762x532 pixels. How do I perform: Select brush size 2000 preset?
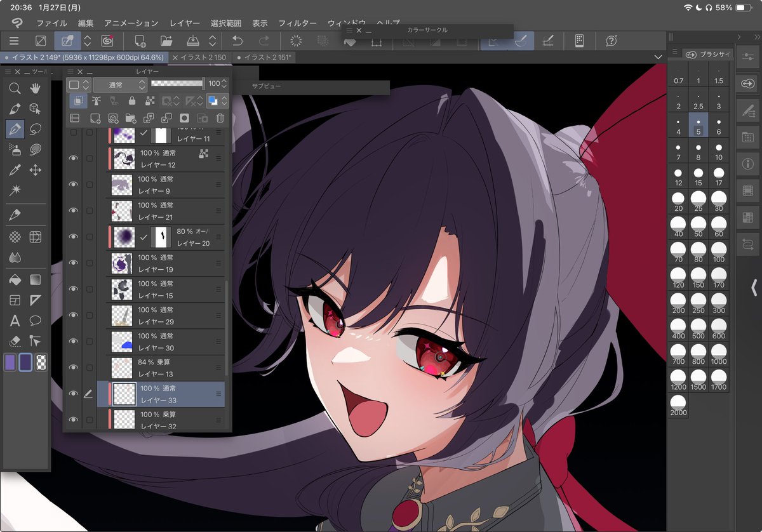(x=678, y=406)
